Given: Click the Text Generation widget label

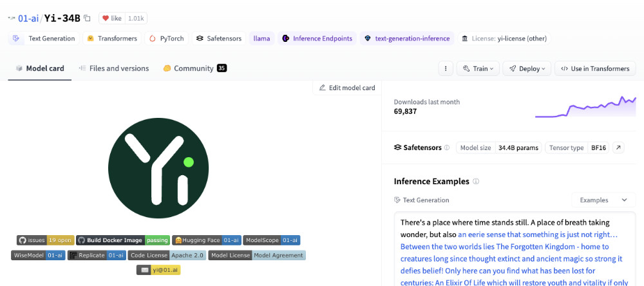Looking at the screenshot, I should coord(421,200).
